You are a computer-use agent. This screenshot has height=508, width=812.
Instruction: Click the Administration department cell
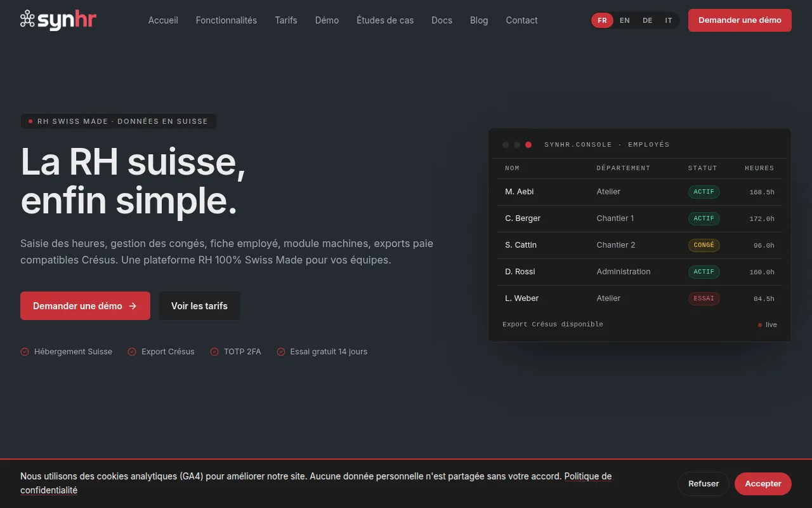(x=624, y=272)
